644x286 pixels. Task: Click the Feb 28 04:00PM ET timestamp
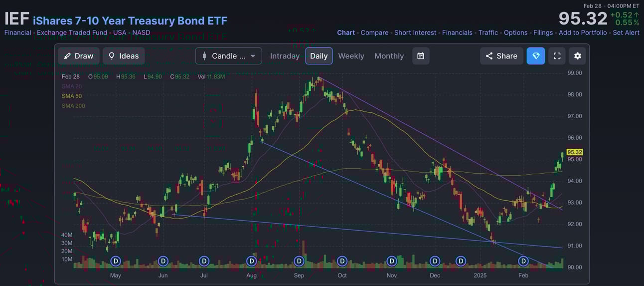click(611, 6)
